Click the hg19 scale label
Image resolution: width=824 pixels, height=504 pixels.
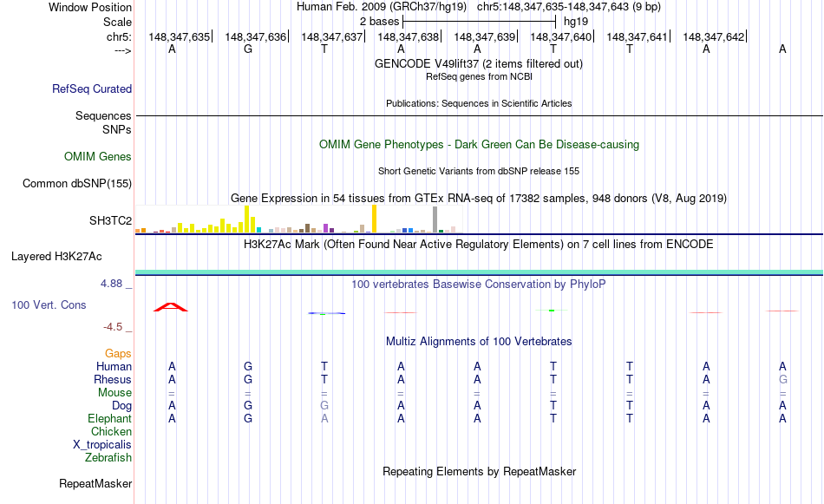(575, 22)
